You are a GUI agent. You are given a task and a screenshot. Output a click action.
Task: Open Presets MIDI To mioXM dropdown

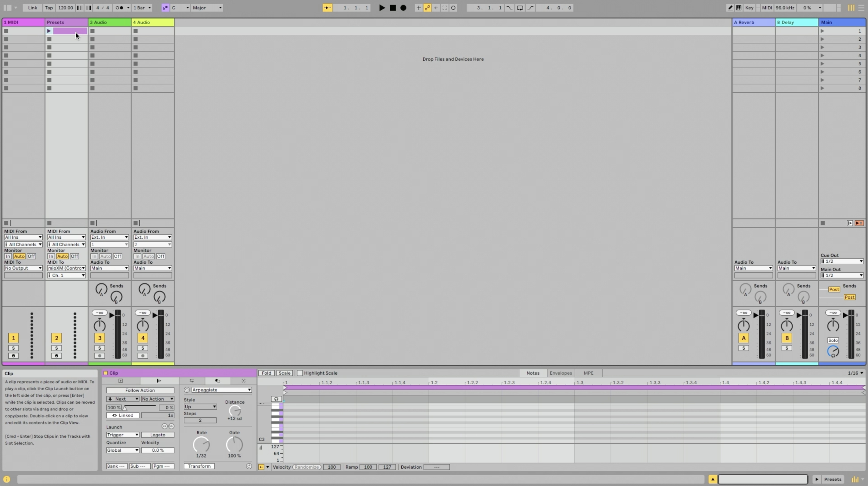point(66,268)
